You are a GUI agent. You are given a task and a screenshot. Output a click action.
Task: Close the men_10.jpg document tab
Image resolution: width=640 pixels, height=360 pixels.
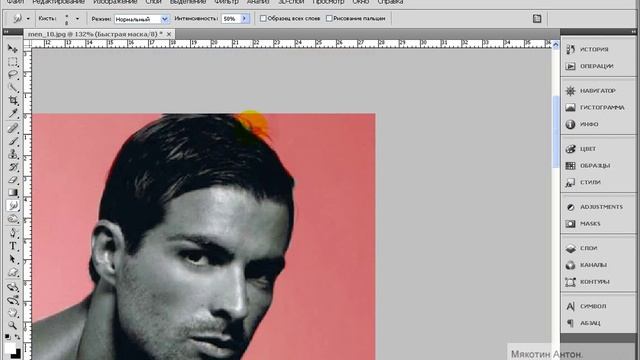pos(169,34)
